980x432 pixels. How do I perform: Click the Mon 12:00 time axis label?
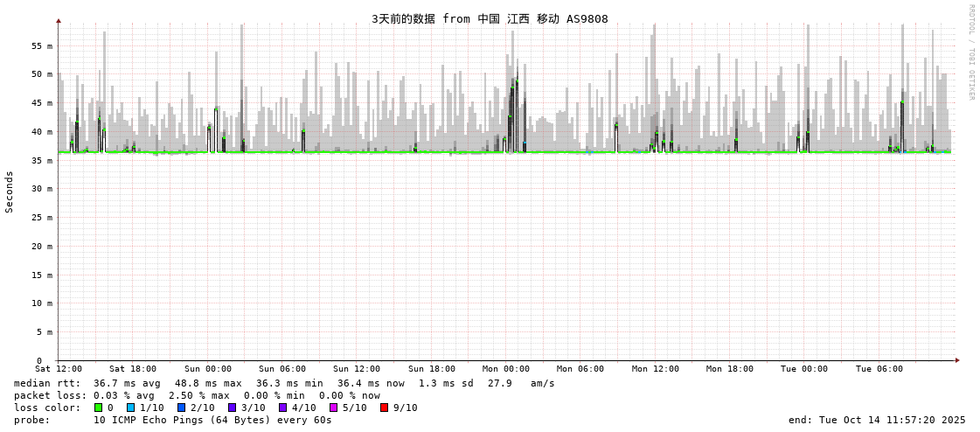[656, 369]
